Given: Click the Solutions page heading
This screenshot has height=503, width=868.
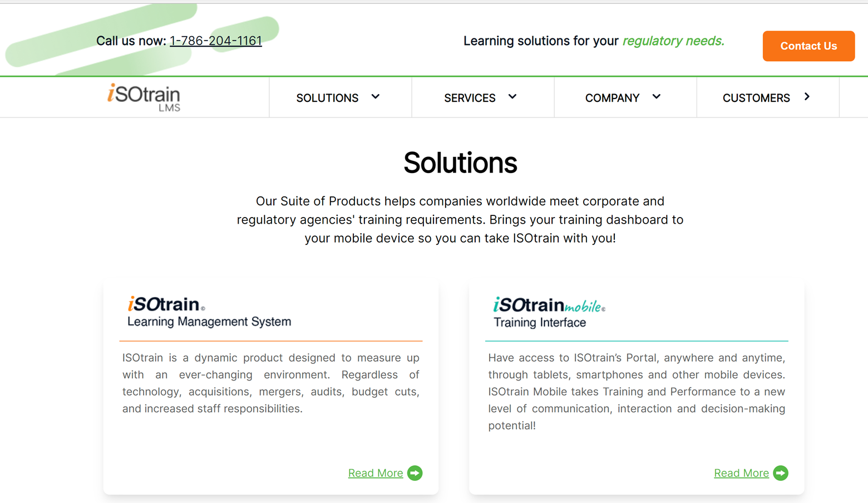Looking at the screenshot, I should click(460, 163).
